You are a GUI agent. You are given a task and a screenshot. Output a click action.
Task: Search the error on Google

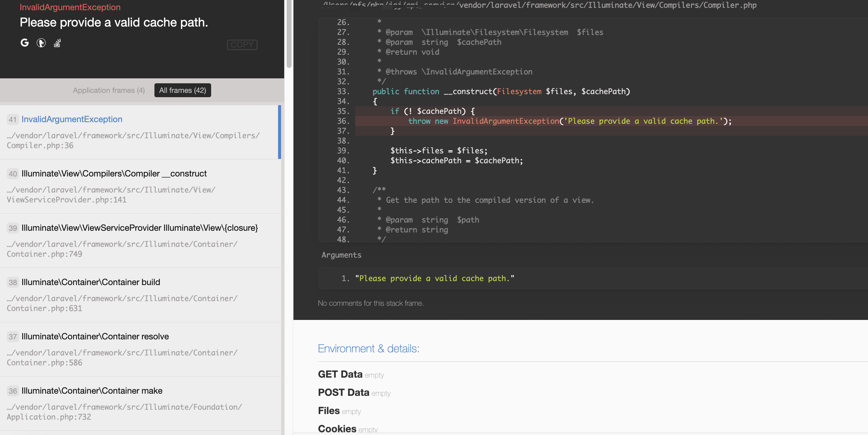[25, 43]
